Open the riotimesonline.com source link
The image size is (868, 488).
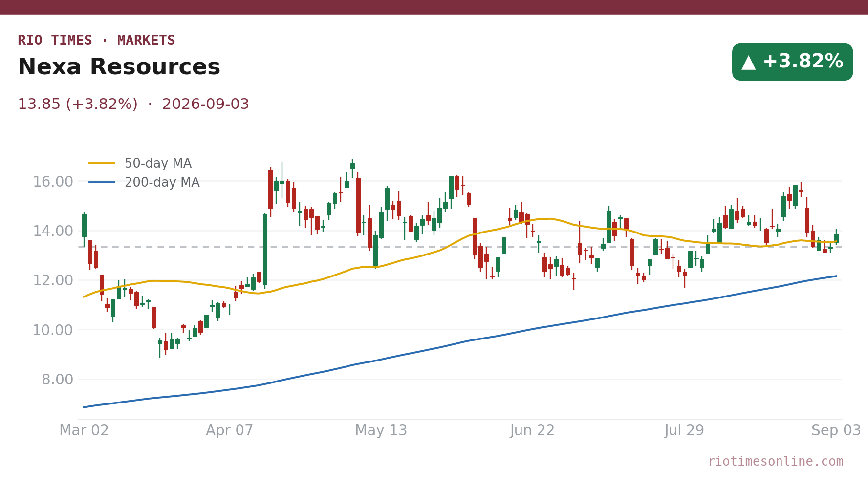point(776,462)
